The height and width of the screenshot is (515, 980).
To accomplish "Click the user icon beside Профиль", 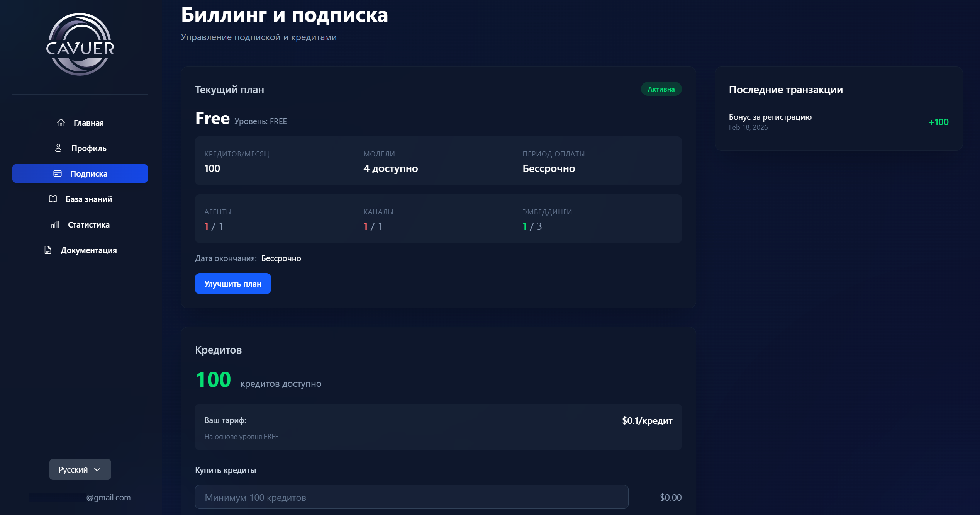I will [x=58, y=148].
